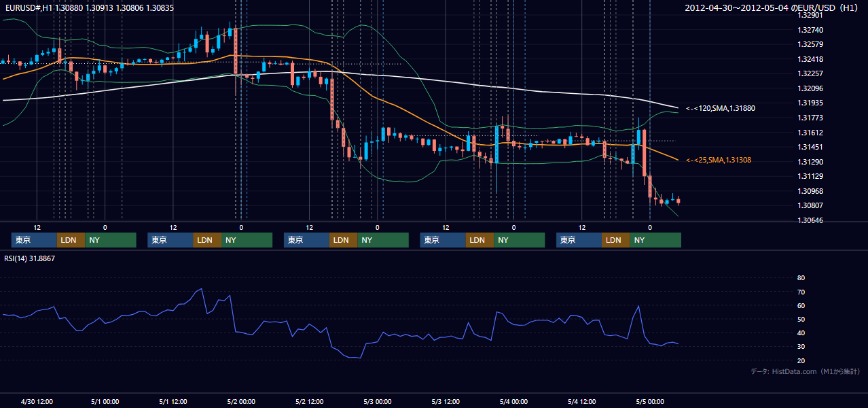Select the 4/30 12:00 time axis label
868x408 pixels.
tap(37, 401)
